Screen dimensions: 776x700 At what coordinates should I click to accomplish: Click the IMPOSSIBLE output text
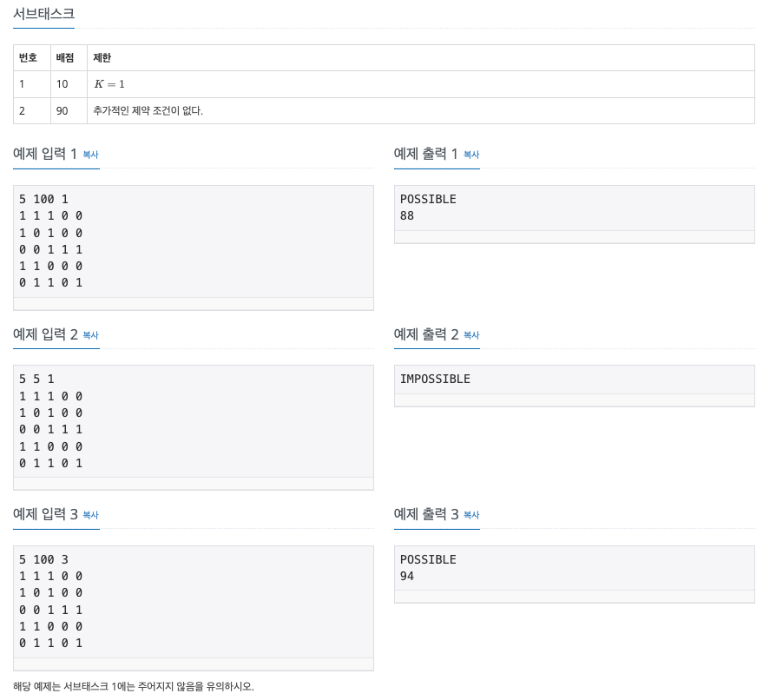click(x=435, y=380)
